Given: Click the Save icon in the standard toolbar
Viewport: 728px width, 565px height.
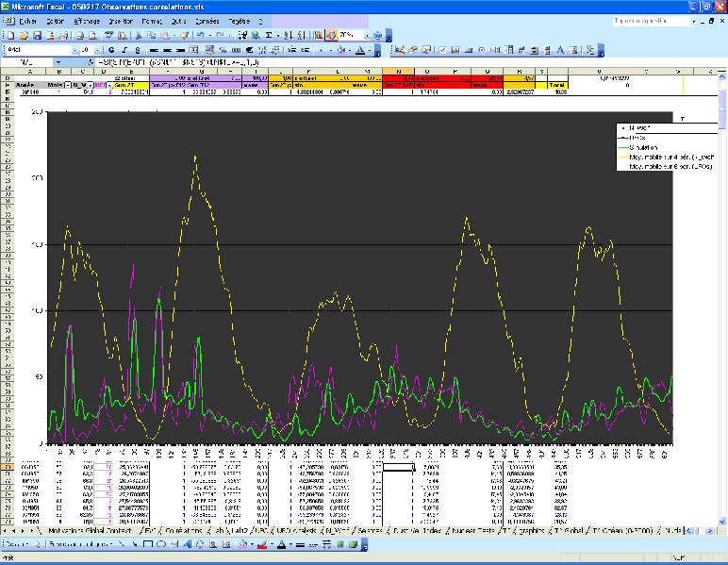Looking at the screenshot, I should (37, 35).
